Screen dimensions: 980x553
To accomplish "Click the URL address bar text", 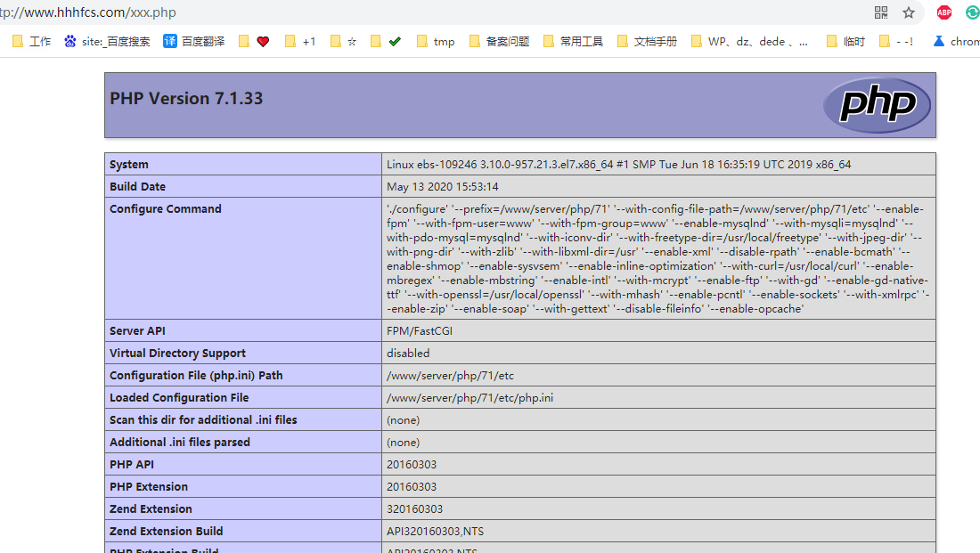I will pyautogui.click(x=89, y=12).
